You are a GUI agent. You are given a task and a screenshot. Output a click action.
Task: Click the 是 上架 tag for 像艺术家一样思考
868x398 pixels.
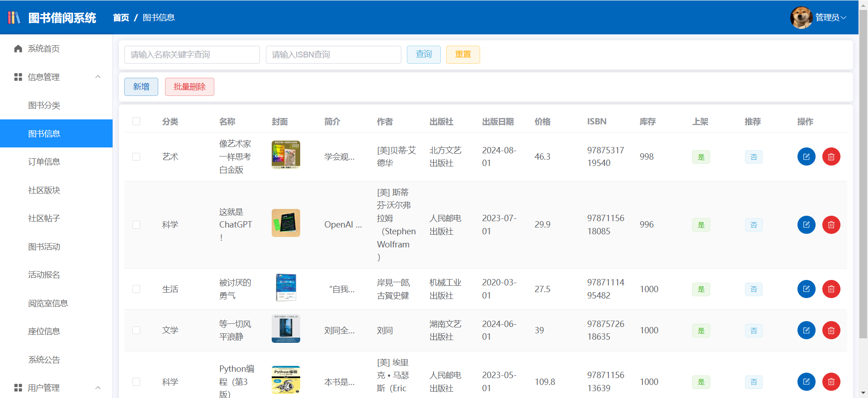(701, 157)
